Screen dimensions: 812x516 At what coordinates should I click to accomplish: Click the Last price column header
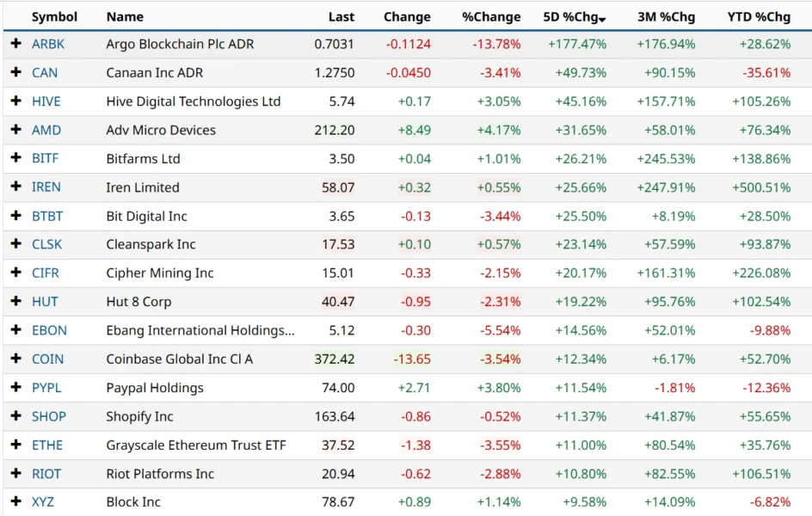coord(341,16)
